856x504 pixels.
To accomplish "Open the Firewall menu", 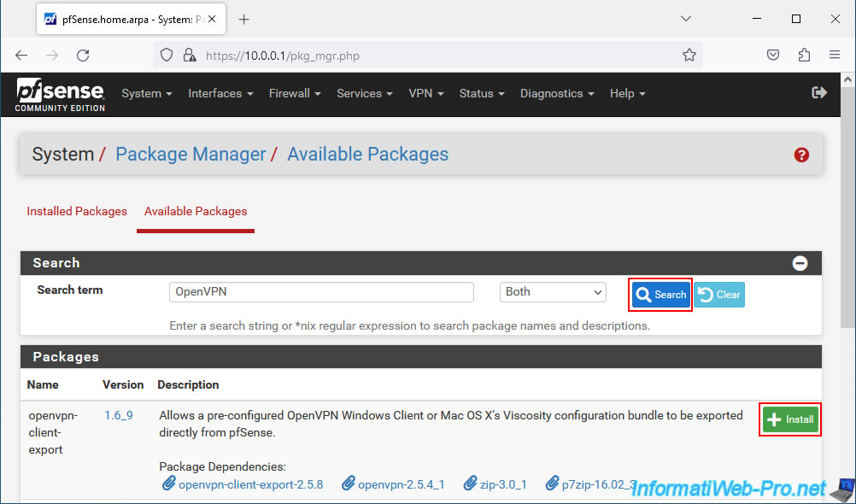I will point(295,94).
